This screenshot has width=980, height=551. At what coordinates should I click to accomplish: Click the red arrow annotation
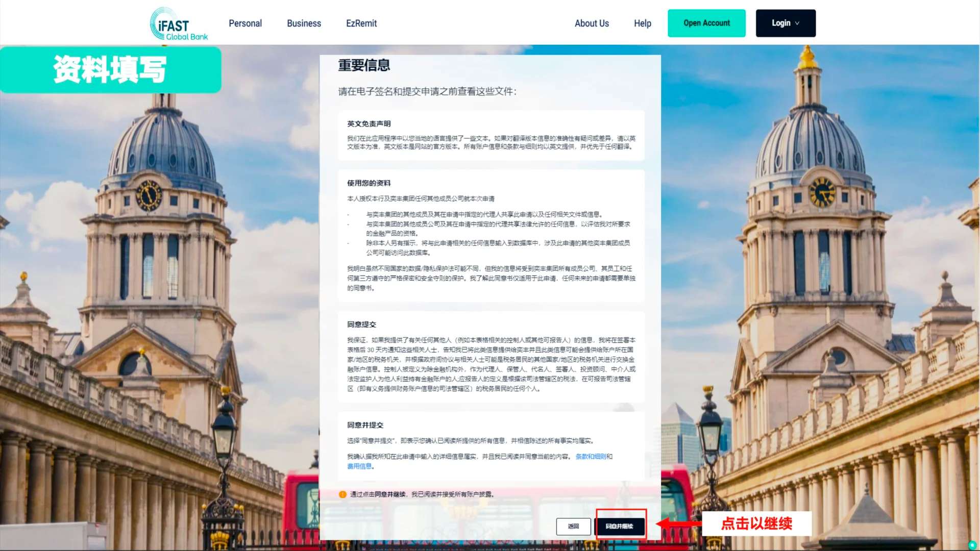point(678,523)
